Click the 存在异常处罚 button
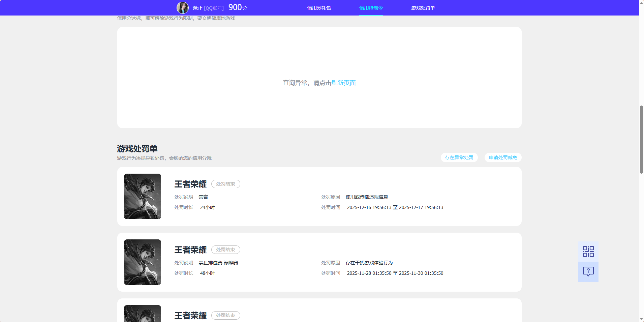 pos(459,157)
